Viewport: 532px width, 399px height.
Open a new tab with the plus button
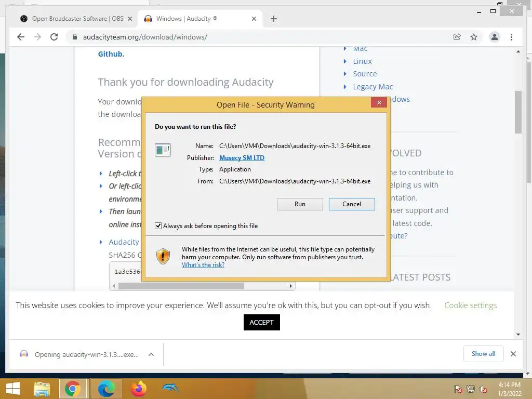[x=274, y=19]
